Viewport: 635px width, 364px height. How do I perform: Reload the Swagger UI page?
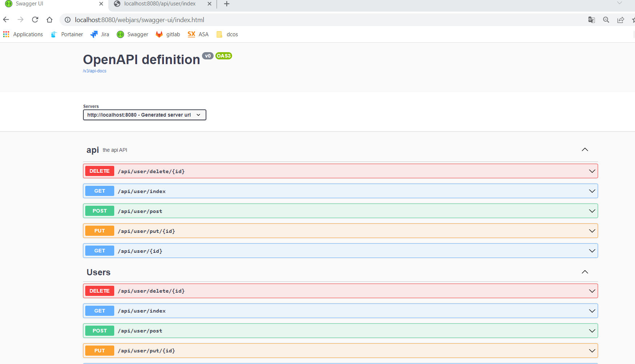35,20
